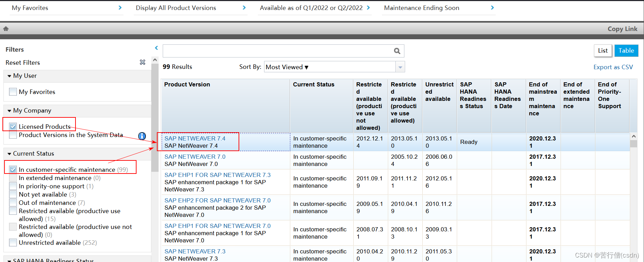Uncheck the Licensed Products checkbox
This screenshot has height=262, width=644.
click(13, 126)
